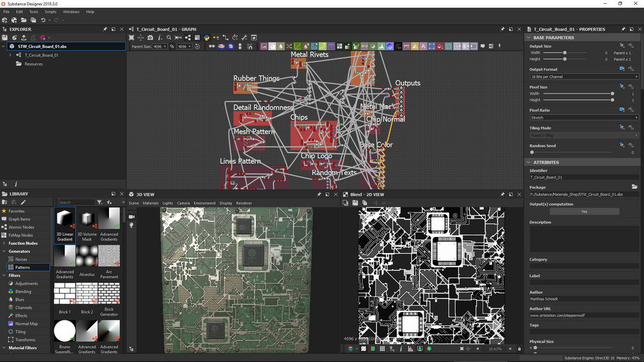Select the Blending filters category
Screen dimensions: 644x362
pos(23,292)
